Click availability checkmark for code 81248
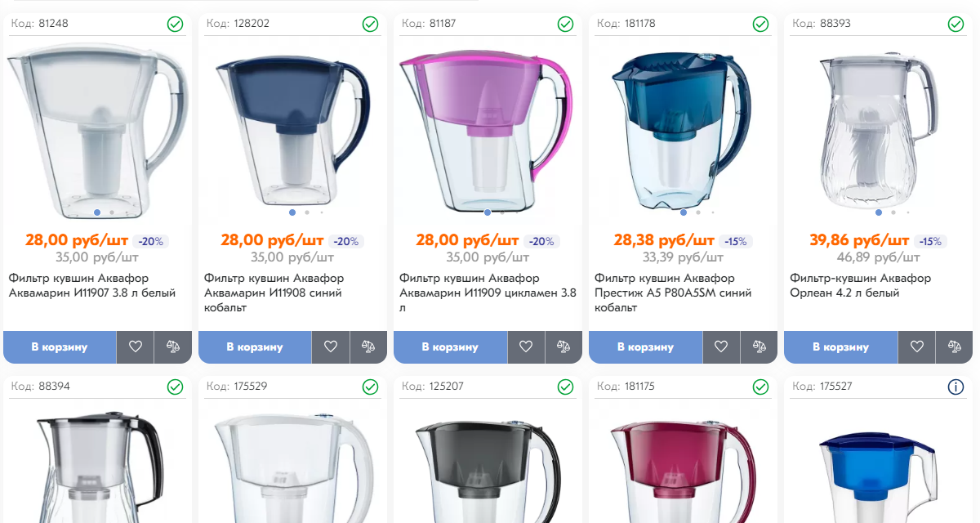The image size is (980, 523). click(175, 24)
